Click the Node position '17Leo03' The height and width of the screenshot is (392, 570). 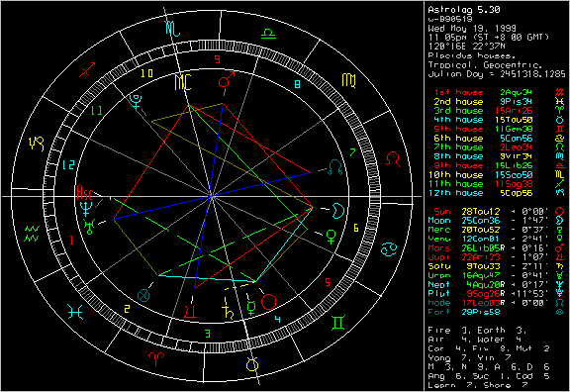pos(481,303)
